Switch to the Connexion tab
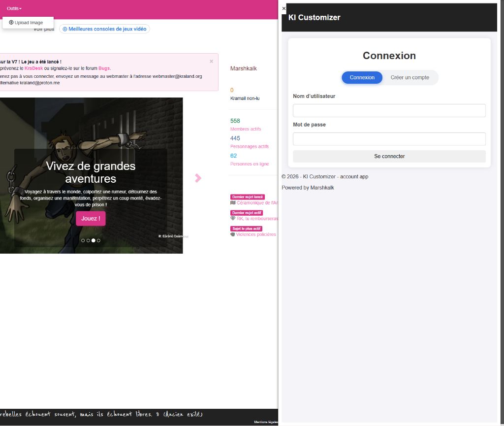This screenshot has width=504, height=426. coord(362,77)
